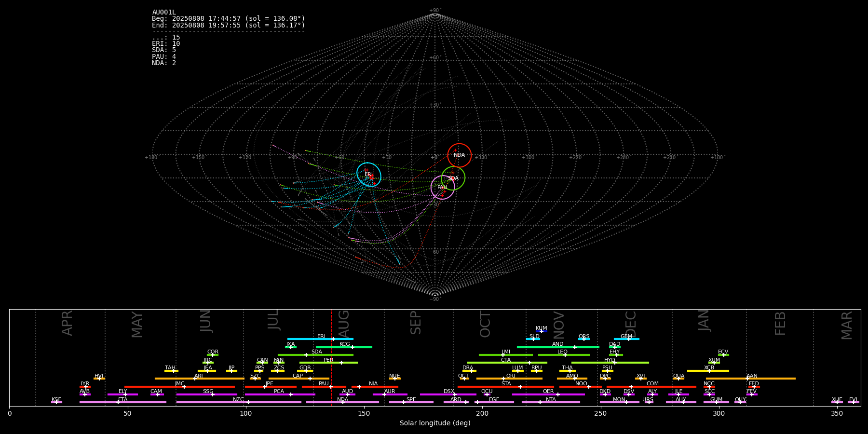Click the red STA shower bar
This screenshot has width=868, height=434.
click(506, 387)
